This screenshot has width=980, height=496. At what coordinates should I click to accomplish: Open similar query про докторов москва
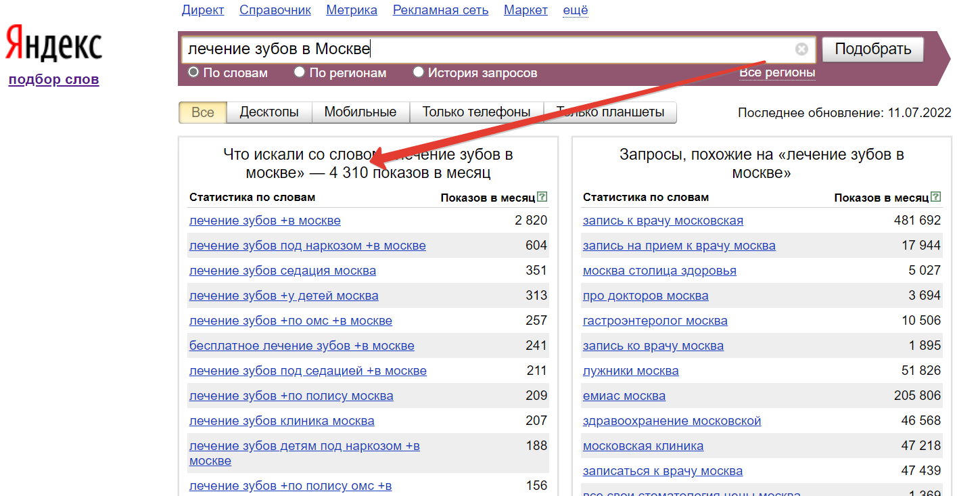coord(646,296)
